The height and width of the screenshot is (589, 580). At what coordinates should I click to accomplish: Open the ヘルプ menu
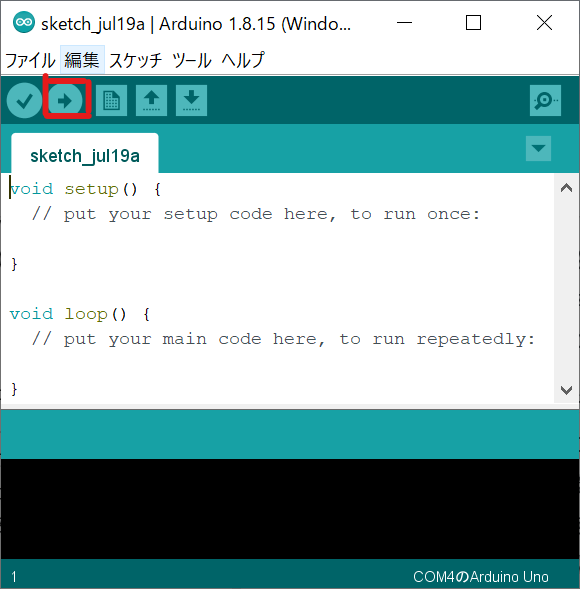point(243,60)
